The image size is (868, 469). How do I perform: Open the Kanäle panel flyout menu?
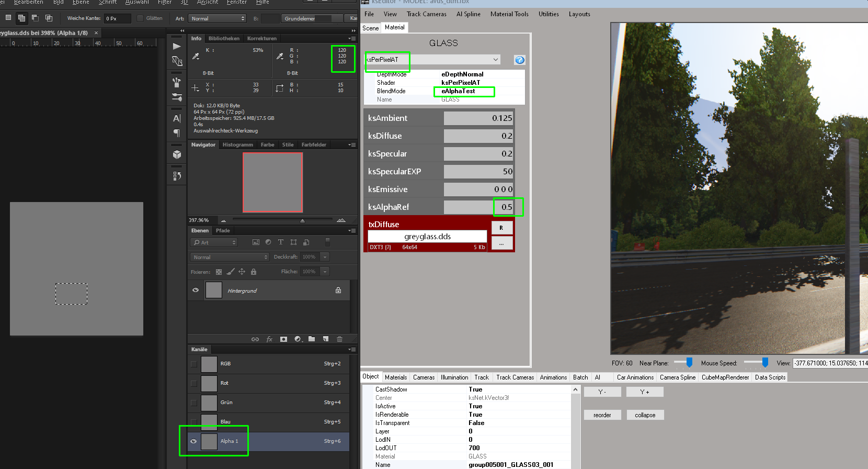tap(352, 349)
